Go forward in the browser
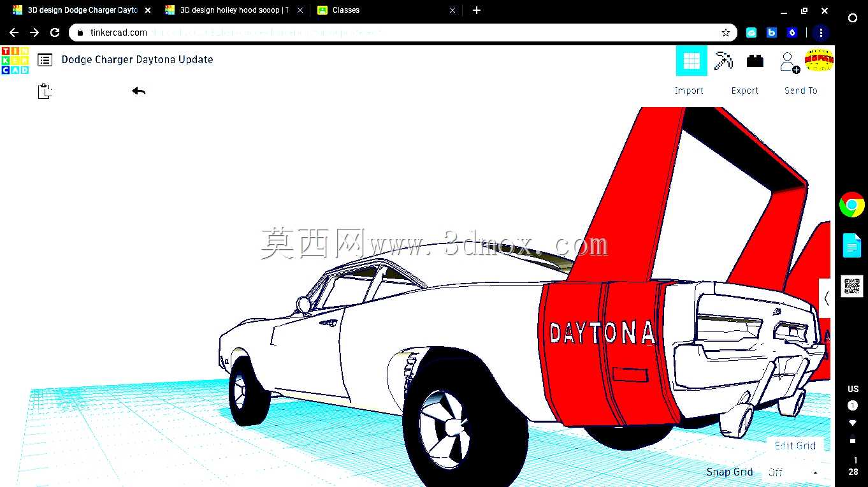Image resolution: width=868 pixels, height=487 pixels. (34, 33)
